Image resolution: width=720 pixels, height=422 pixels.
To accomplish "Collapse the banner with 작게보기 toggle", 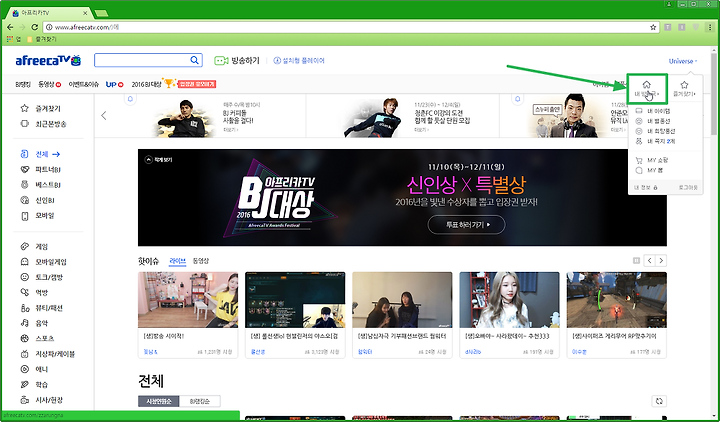I will [x=158, y=160].
